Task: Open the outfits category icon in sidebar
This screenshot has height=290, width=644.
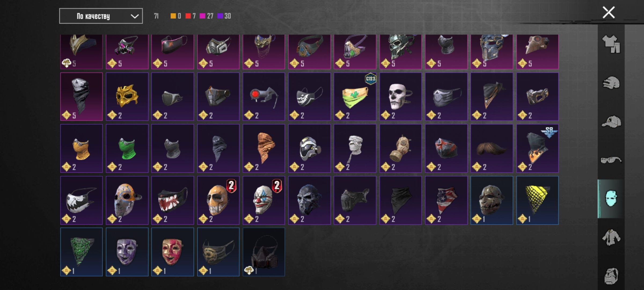Action: [x=611, y=44]
